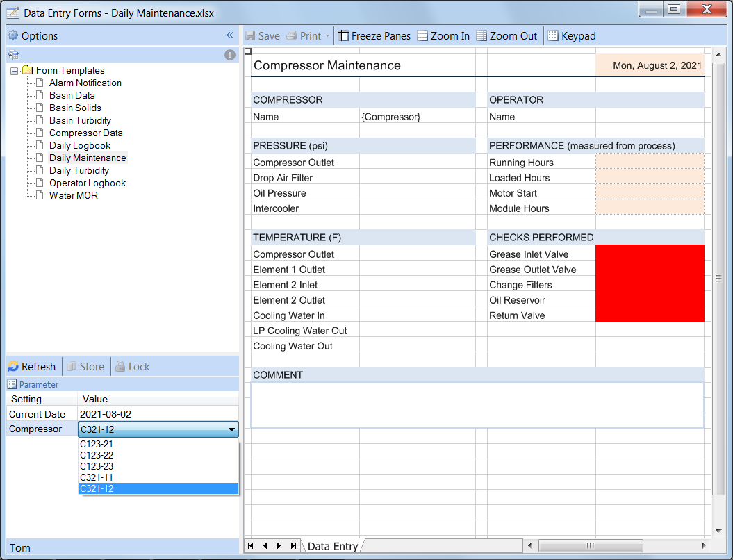The image size is (733, 560).
Task: Choose C123-22 from the compressor list
Action: pyautogui.click(x=158, y=455)
